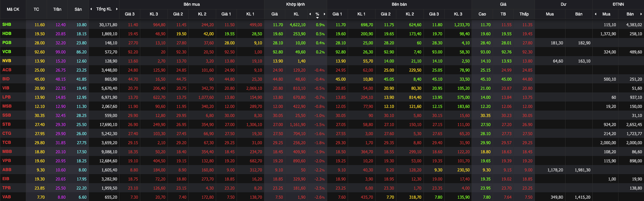Click PGB average price 28.01

click(x=506, y=43)
